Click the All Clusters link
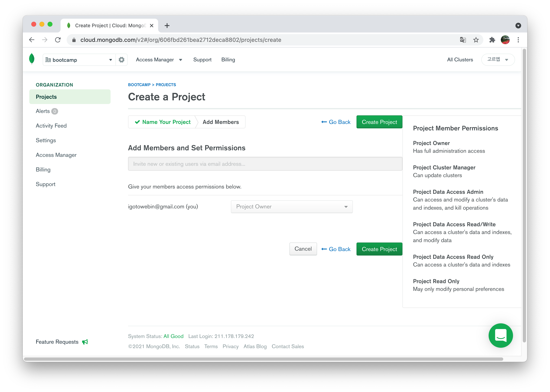The height and width of the screenshot is (392, 550). 460,60
